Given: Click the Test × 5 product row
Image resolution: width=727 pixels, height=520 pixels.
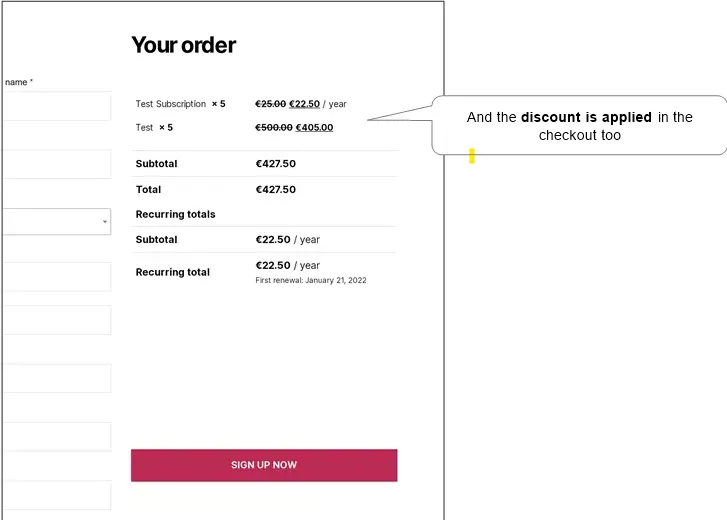Looking at the screenshot, I should pos(265,127).
